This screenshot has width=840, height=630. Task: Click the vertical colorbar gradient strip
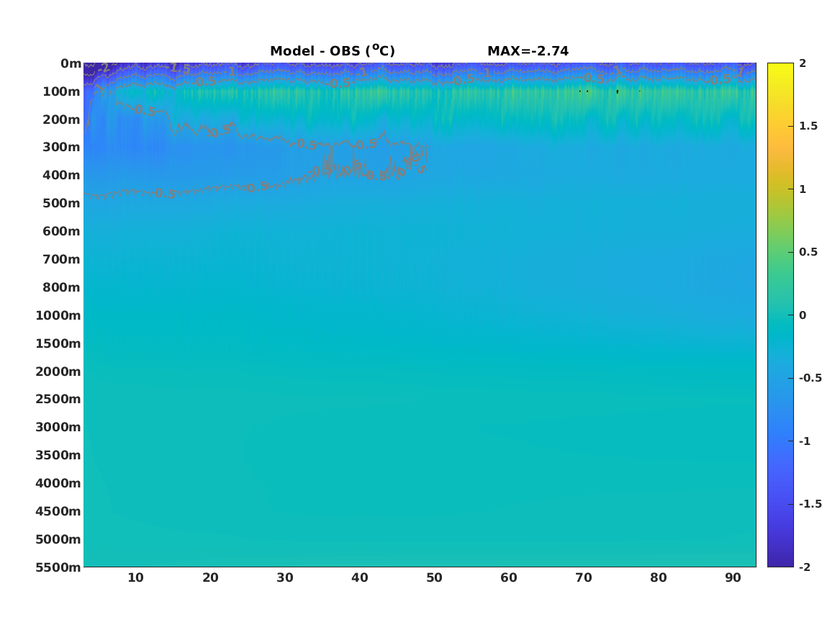780,315
